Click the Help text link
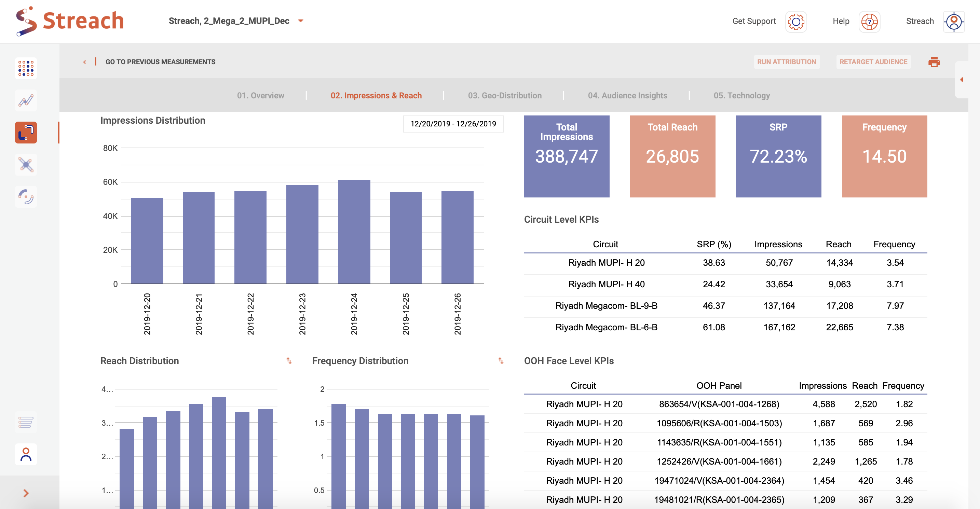 841,21
